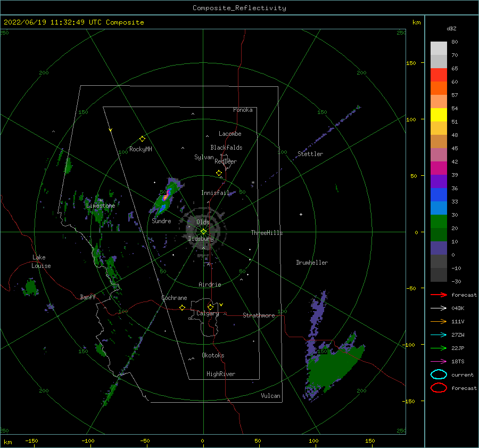The width and height of the screenshot is (479, 448).
Task: Click the radar center diamond at Didsbury
Action: (203, 232)
